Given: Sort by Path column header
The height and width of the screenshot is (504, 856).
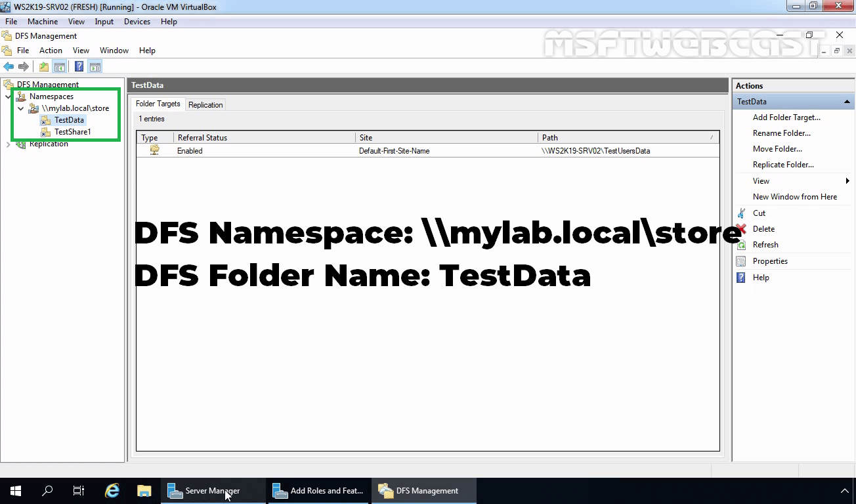Looking at the screenshot, I should (628, 138).
